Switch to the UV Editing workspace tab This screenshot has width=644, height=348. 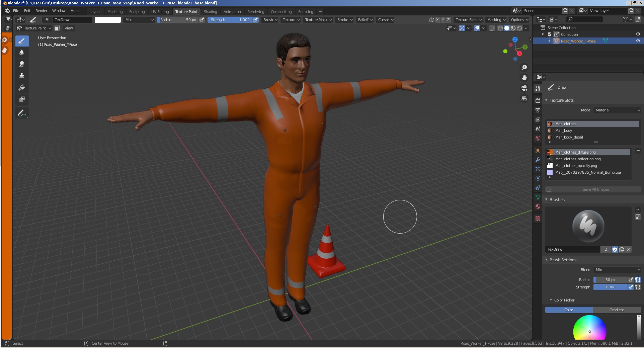point(160,11)
